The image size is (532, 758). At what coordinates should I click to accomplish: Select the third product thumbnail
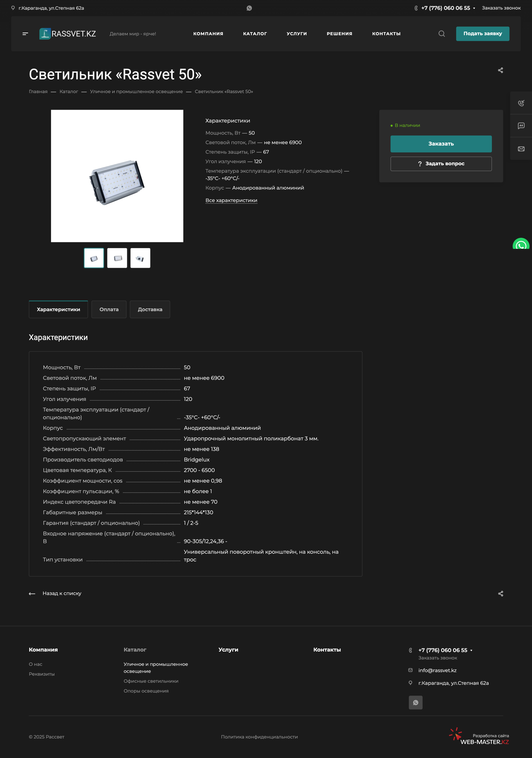[140, 258]
